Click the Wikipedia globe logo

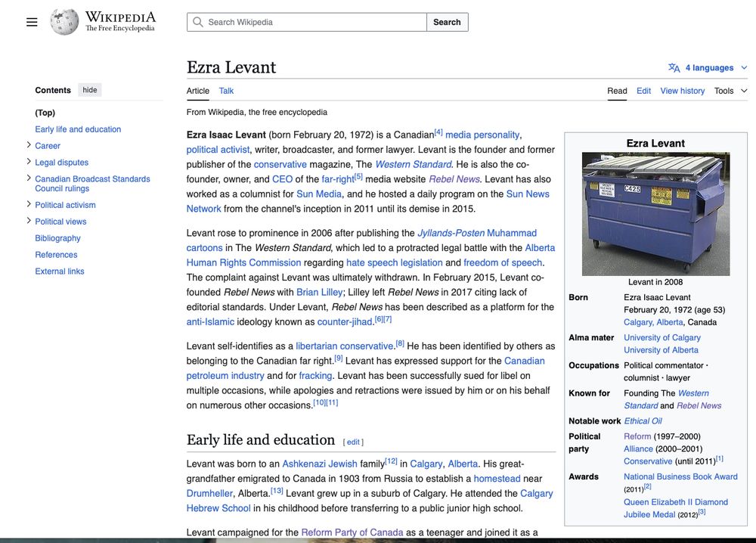coord(64,22)
